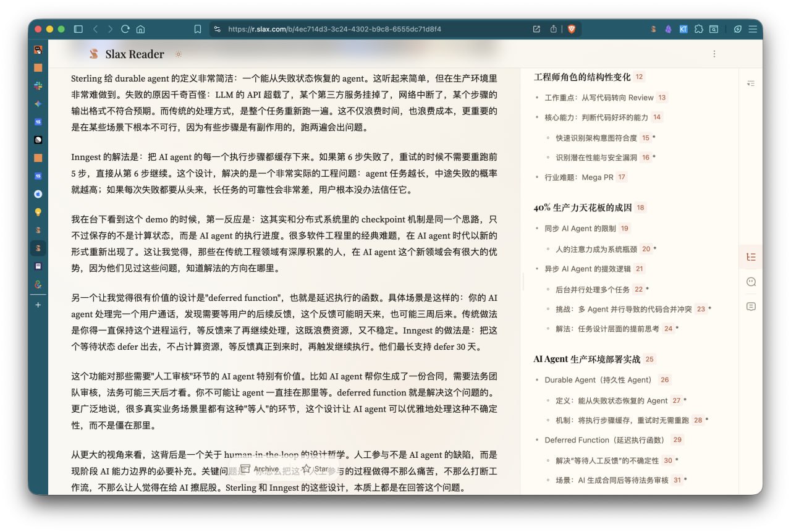The image size is (791, 532).
Task: Select sub-item 后台并行处理多个任务
Action: [x=593, y=289]
